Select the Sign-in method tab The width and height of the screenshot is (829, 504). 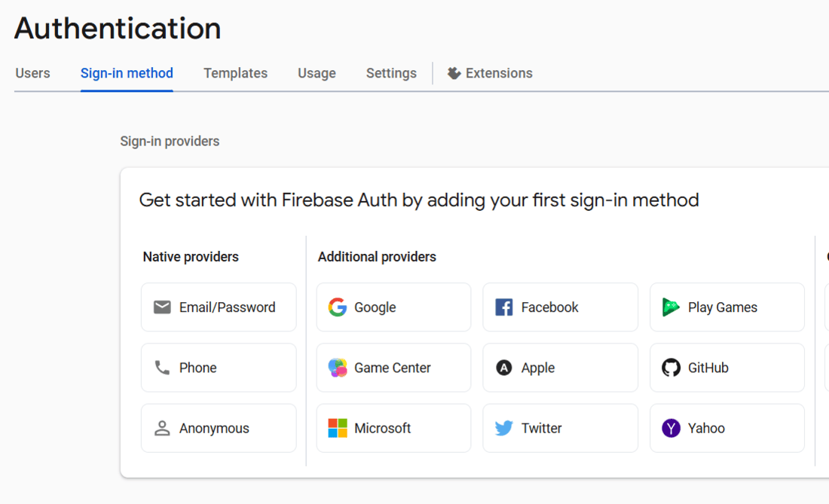127,73
